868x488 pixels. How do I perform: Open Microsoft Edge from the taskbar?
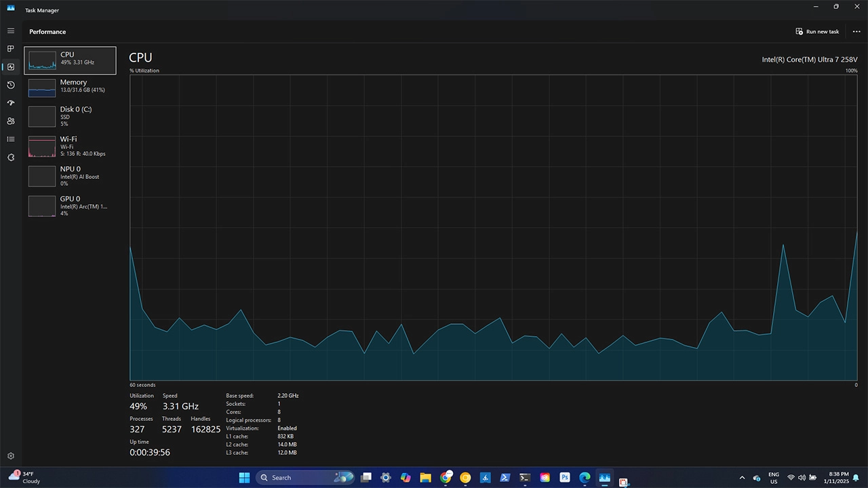pos(585,478)
